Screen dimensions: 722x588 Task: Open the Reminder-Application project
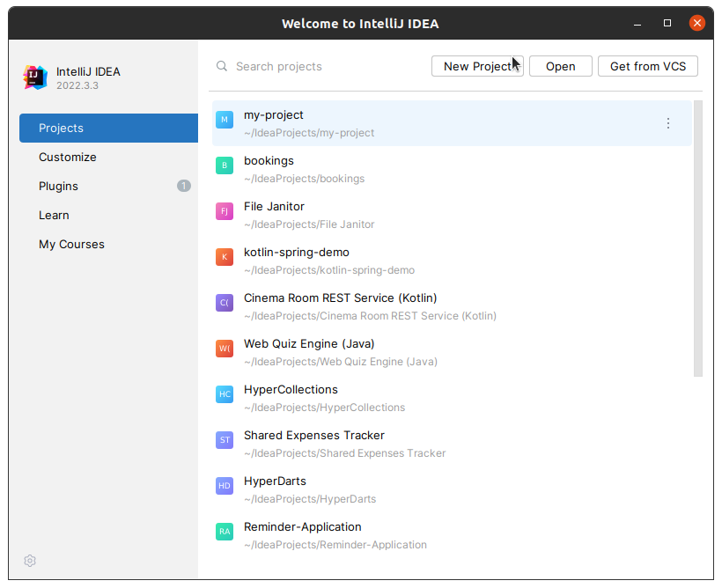(x=452, y=535)
